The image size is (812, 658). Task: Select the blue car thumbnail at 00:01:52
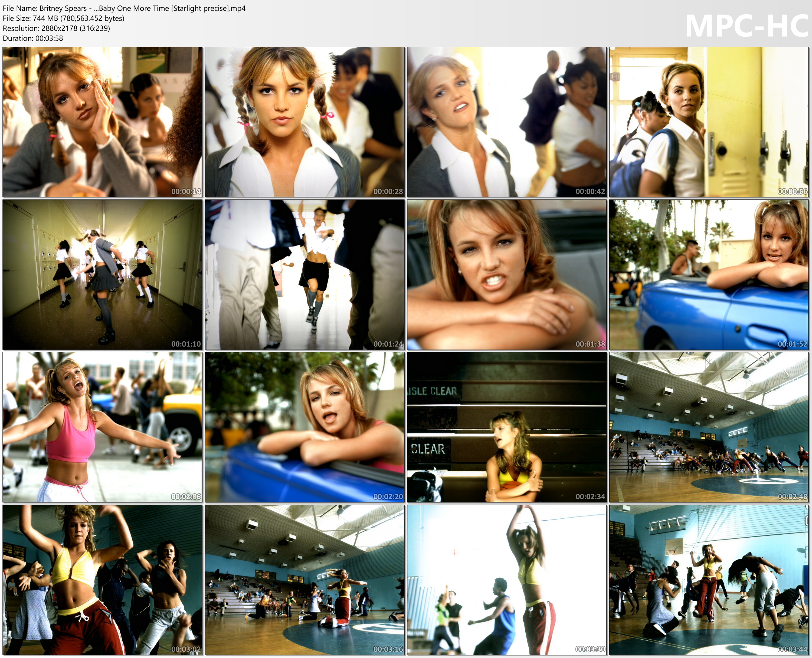point(709,274)
